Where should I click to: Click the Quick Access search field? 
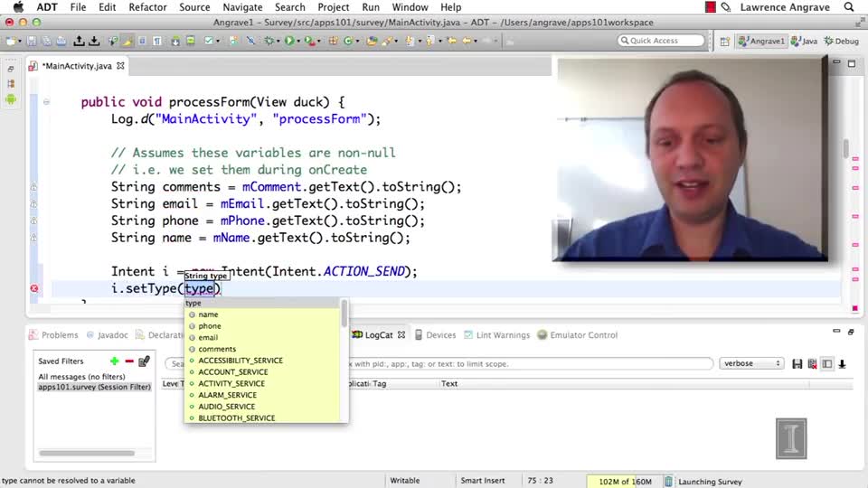tap(661, 41)
